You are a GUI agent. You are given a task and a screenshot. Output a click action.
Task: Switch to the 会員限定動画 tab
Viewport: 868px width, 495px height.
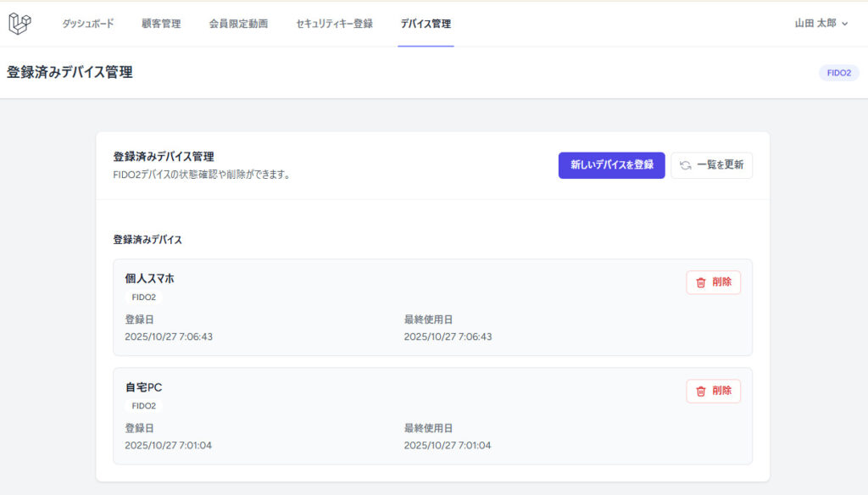point(238,24)
